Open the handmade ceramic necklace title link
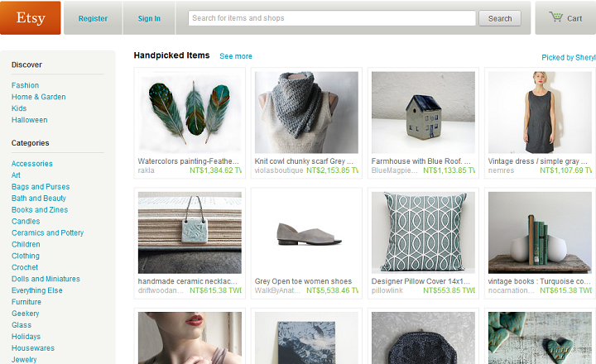The height and width of the screenshot is (364, 596). pos(187,281)
